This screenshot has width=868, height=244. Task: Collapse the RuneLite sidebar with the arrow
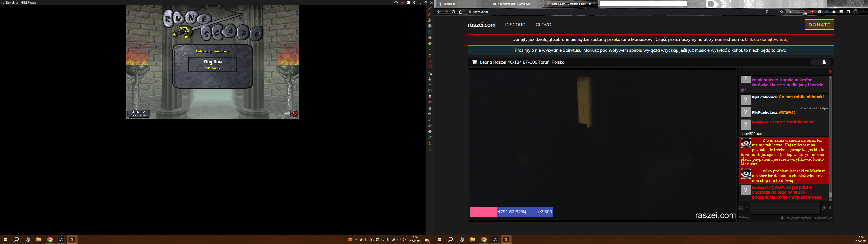click(415, 3)
